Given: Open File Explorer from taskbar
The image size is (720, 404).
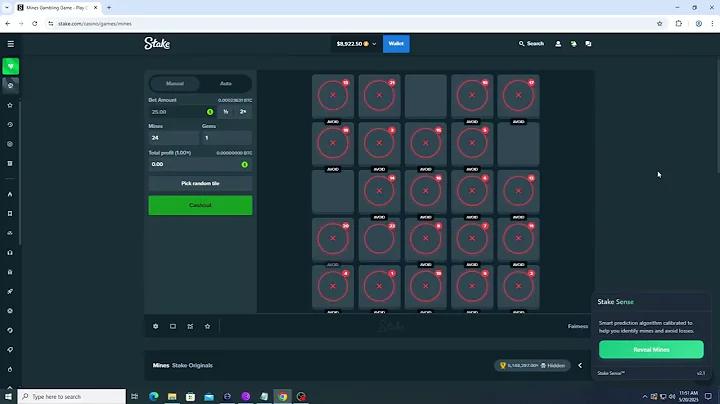Looking at the screenshot, I should (x=172, y=396).
